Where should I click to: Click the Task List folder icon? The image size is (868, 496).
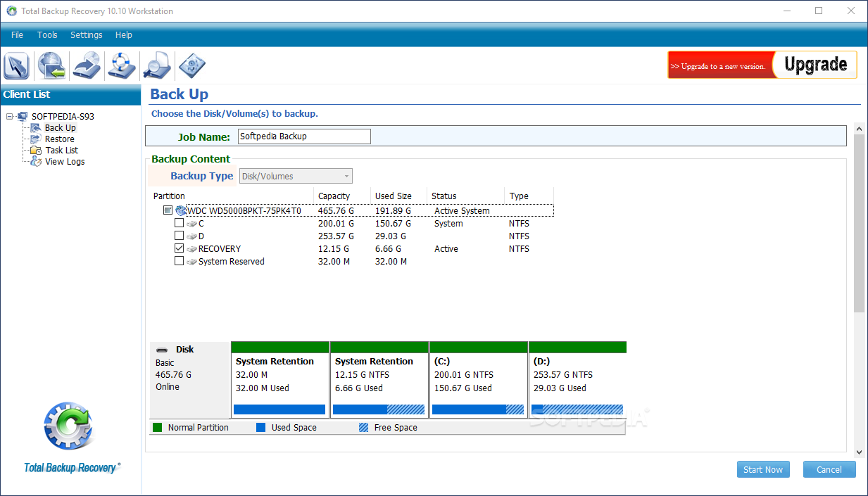tap(36, 151)
